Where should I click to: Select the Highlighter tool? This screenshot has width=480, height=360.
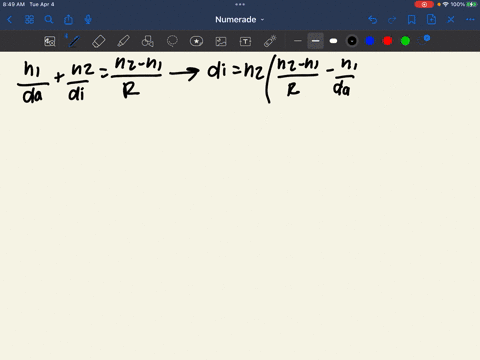[123, 41]
